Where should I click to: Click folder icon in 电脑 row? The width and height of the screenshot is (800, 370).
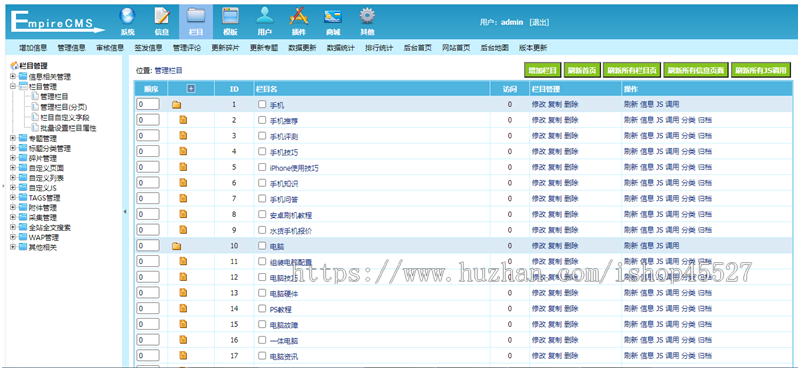tap(177, 246)
